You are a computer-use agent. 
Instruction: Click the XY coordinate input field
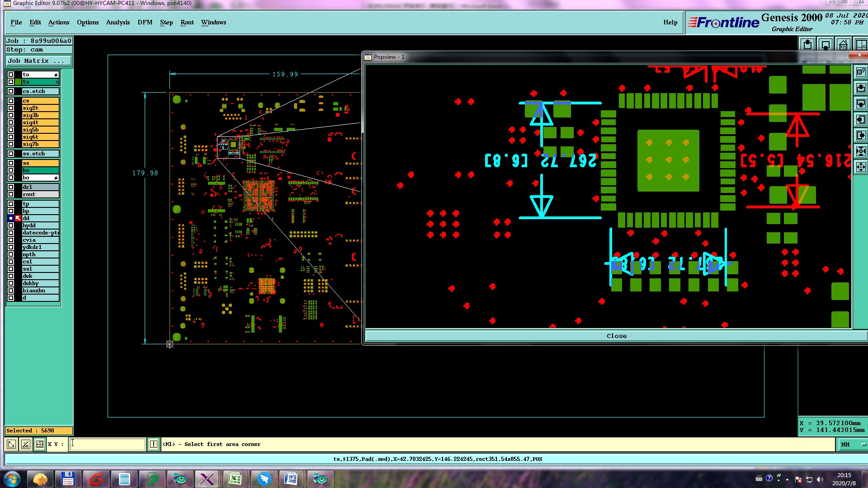click(108, 444)
